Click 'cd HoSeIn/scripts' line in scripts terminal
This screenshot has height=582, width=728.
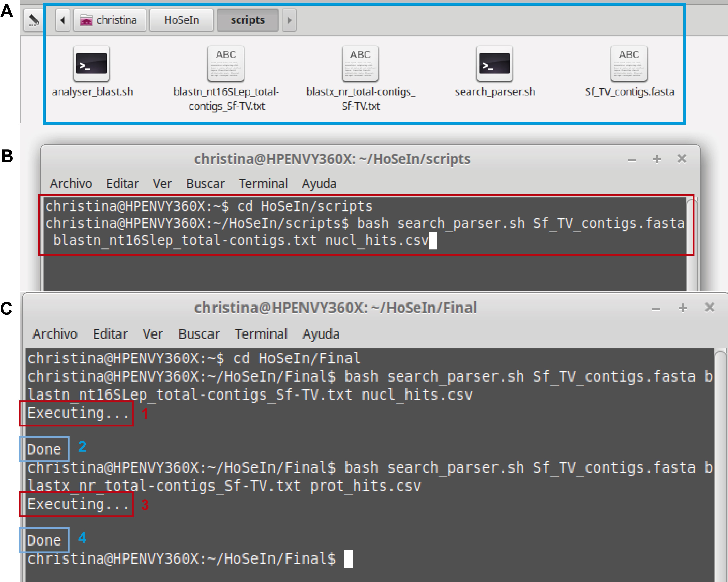209,207
